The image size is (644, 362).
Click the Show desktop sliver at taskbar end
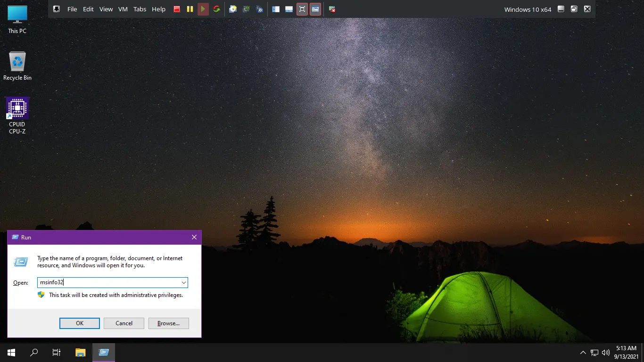coord(643,353)
